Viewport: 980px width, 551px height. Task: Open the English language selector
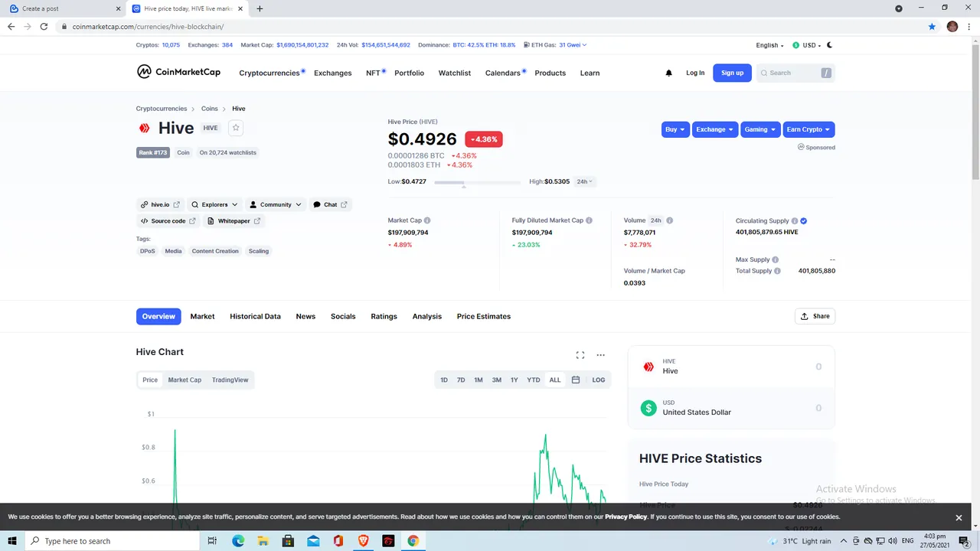769,45
